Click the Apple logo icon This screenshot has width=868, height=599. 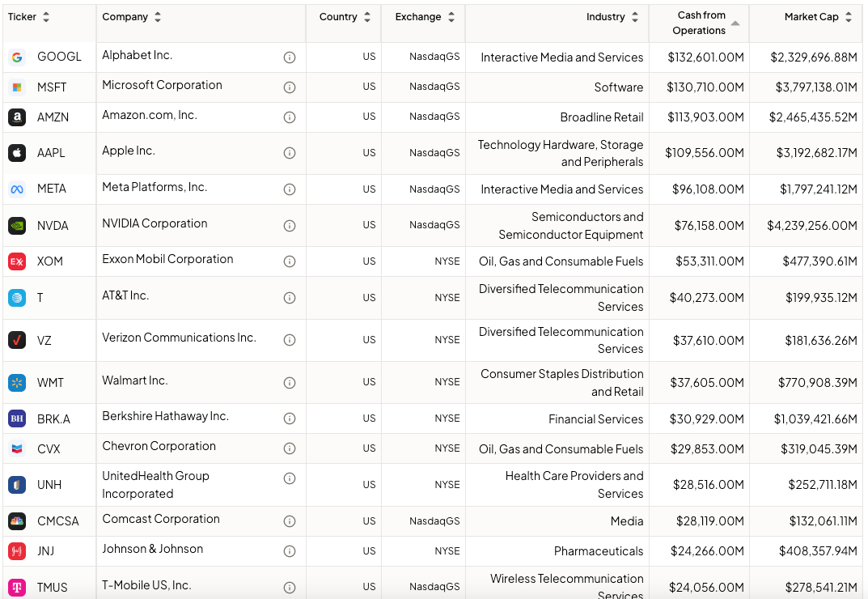pyautogui.click(x=17, y=153)
